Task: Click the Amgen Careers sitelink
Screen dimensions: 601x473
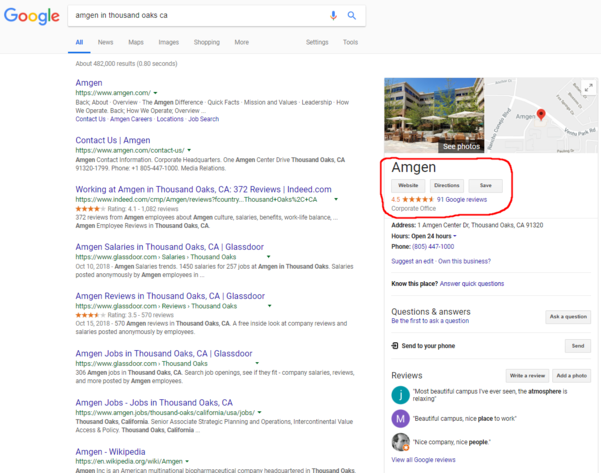Action: coord(131,119)
